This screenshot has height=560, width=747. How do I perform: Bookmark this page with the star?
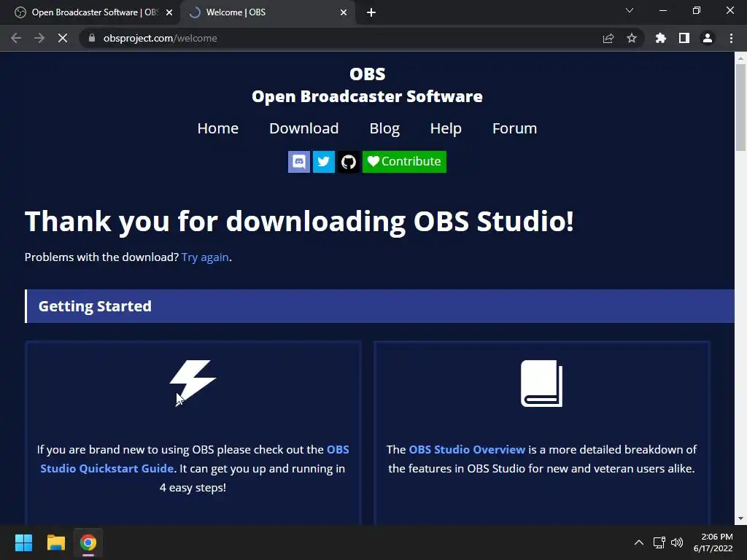point(632,38)
